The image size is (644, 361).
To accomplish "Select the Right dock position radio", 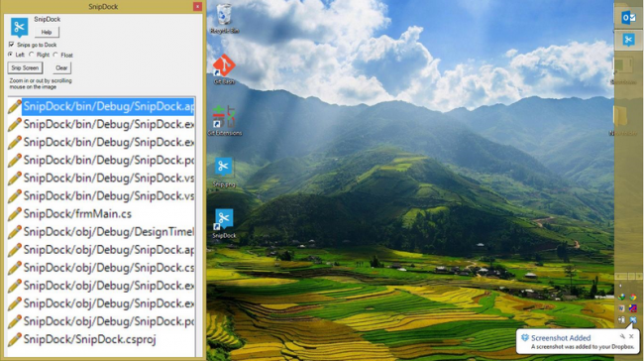I will click(x=32, y=55).
